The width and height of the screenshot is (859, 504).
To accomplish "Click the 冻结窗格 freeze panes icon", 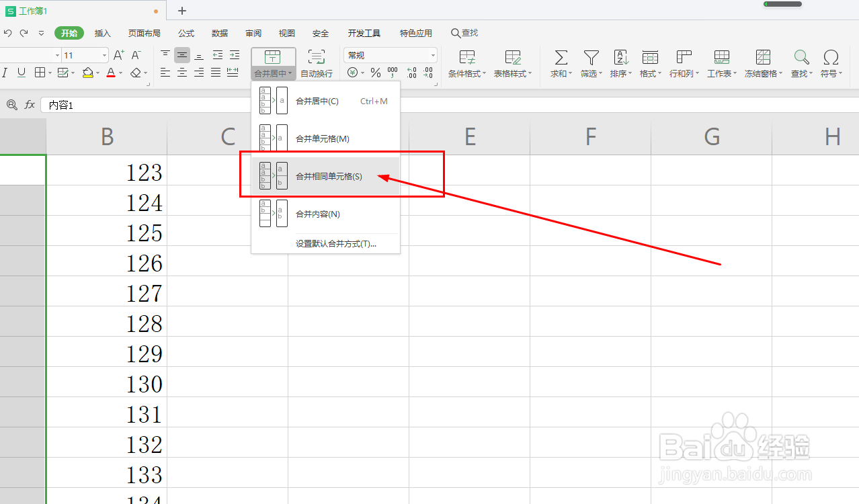I will point(763,57).
